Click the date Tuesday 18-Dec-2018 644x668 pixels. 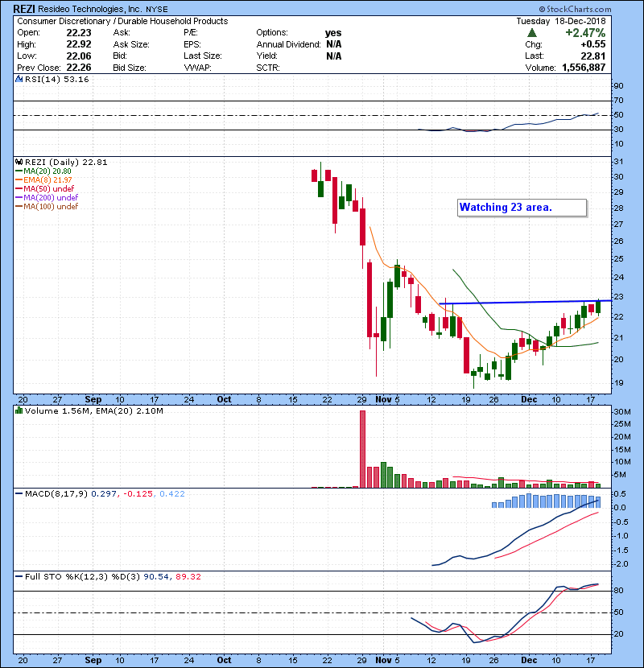click(561, 21)
